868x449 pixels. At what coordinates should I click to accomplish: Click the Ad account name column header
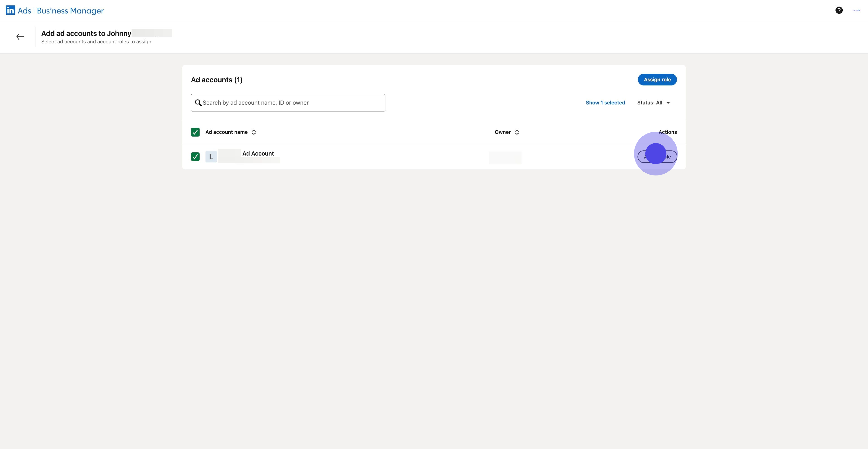(226, 132)
